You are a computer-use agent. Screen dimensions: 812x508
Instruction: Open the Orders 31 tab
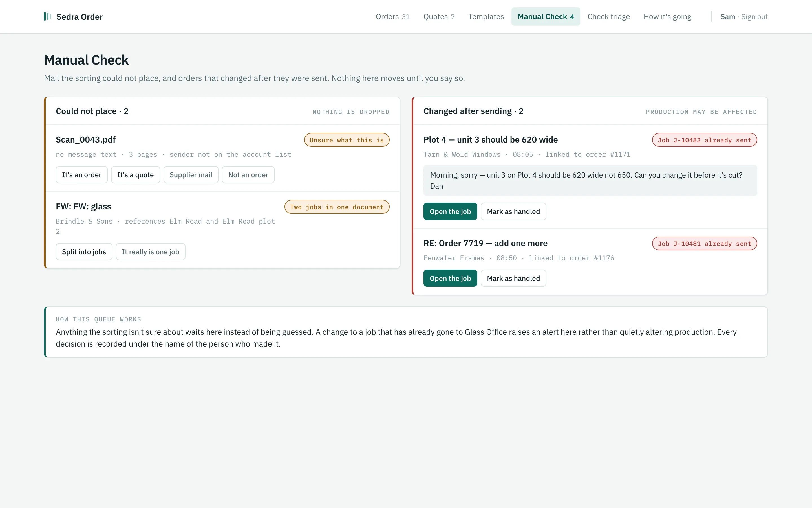pos(392,16)
